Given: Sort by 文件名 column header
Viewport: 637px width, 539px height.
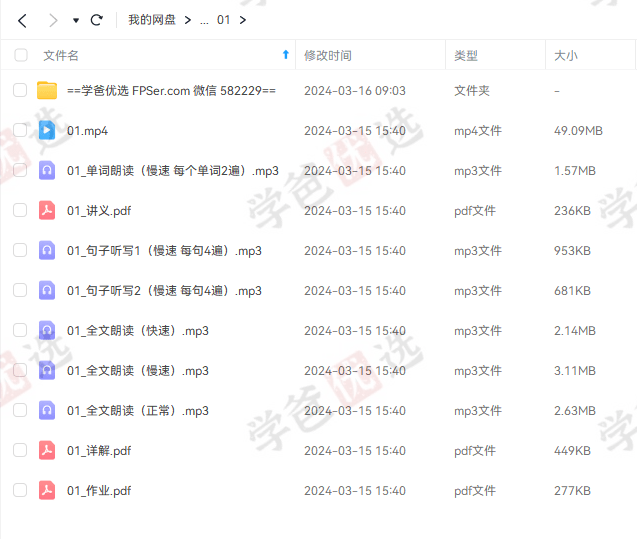Looking at the screenshot, I should point(61,55).
